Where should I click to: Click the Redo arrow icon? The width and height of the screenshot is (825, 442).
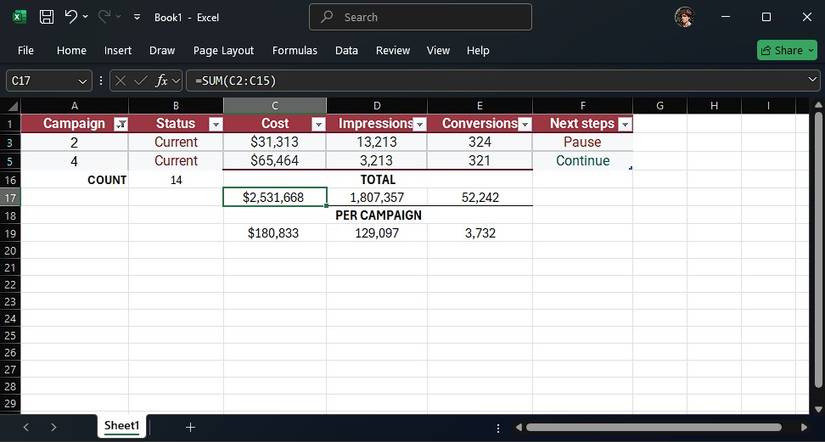(x=104, y=17)
